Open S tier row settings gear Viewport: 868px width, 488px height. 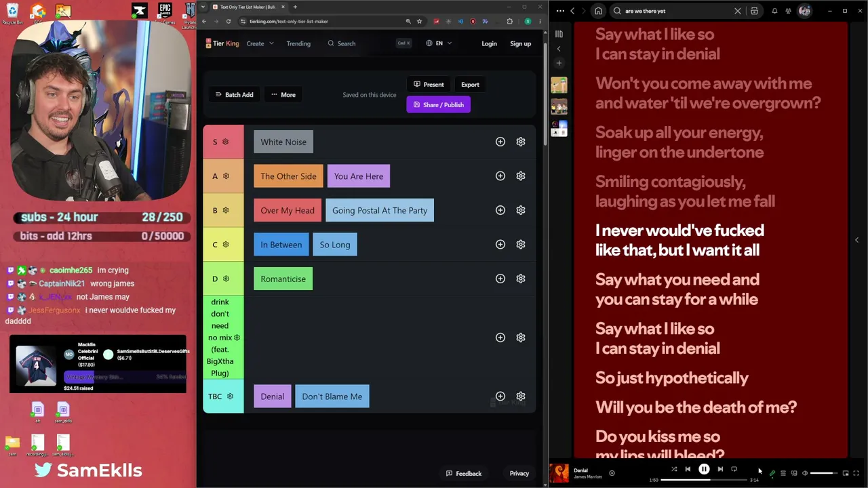521,142
